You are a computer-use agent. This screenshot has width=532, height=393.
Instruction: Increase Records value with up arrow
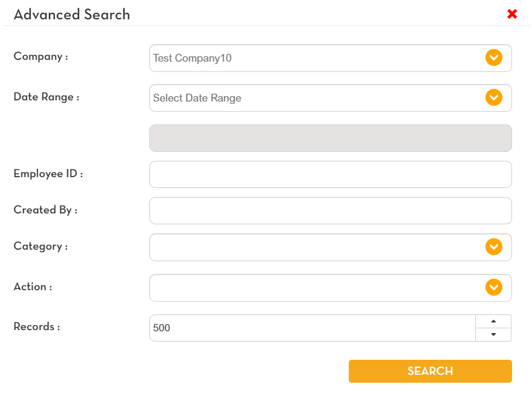[x=493, y=321]
